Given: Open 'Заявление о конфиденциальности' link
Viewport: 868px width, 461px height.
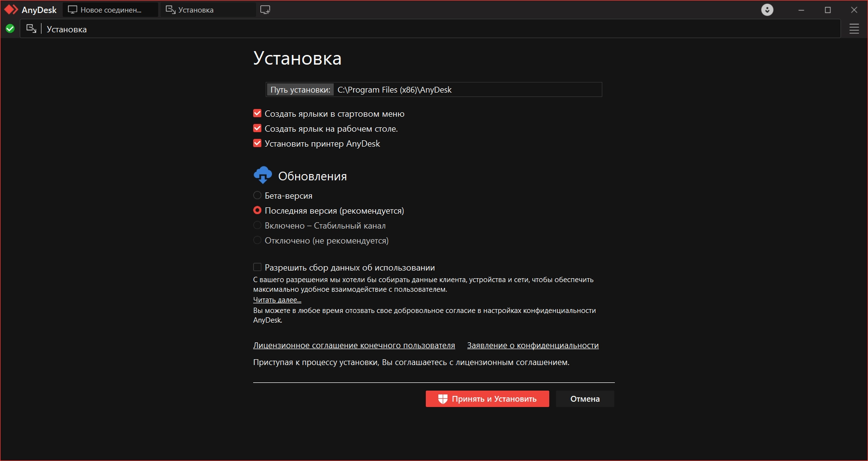Looking at the screenshot, I should click(533, 345).
